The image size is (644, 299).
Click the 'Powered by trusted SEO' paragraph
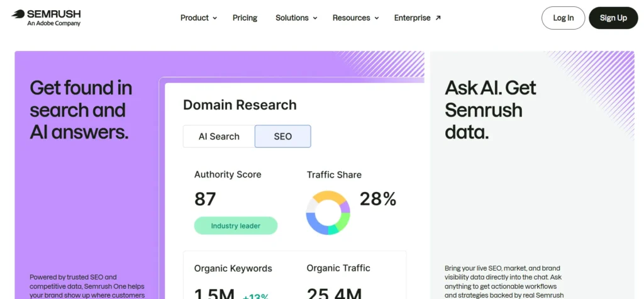pos(87,286)
